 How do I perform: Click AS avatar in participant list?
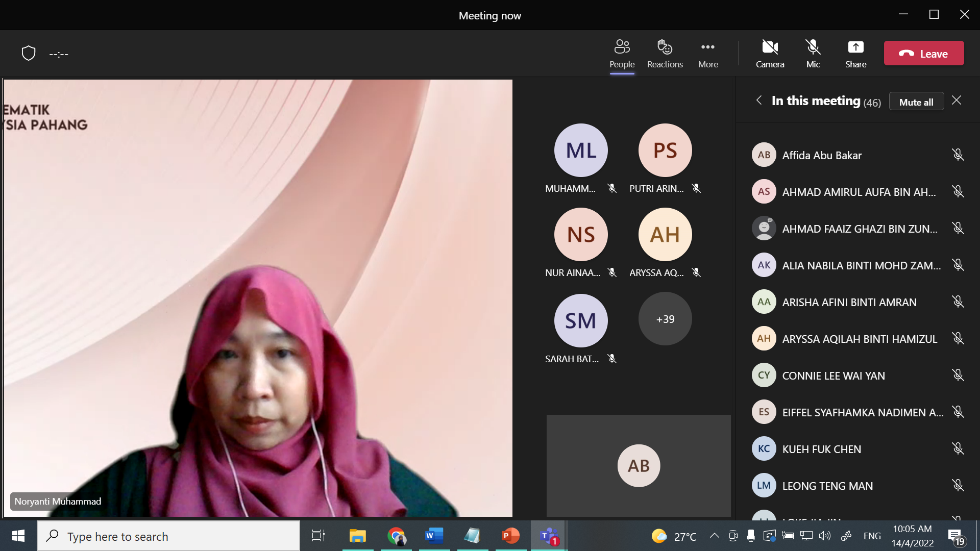(x=764, y=191)
